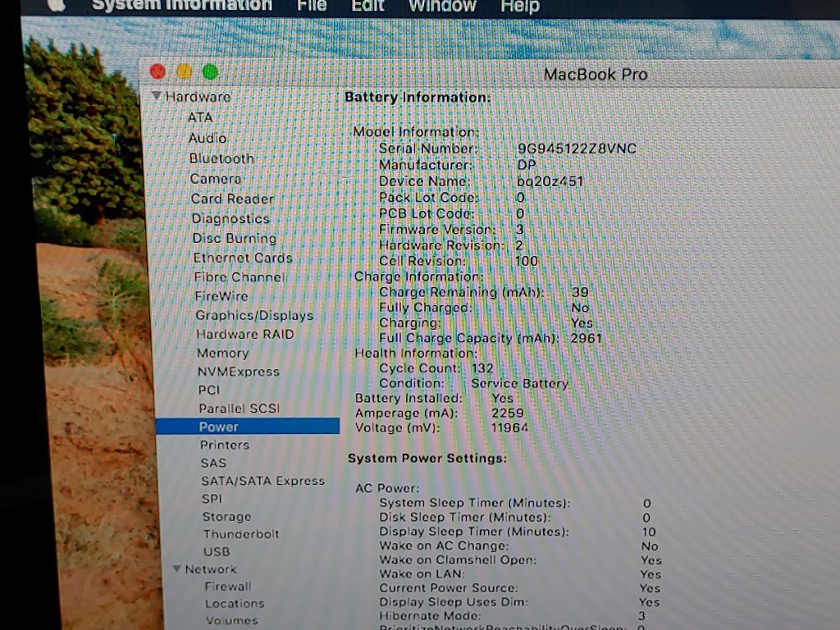Collapse the Network section triangle
840x630 pixels.
(177, 568)
